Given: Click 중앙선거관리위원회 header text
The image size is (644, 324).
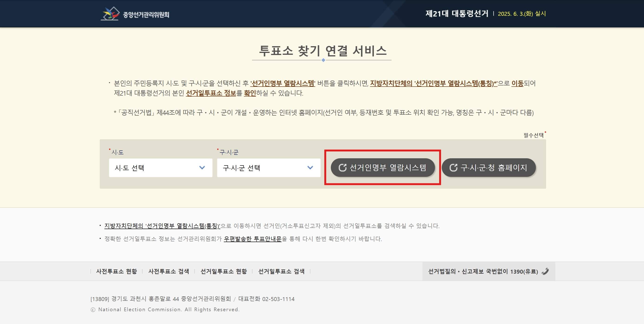Looking at the screenshot, I should point(146,14).
